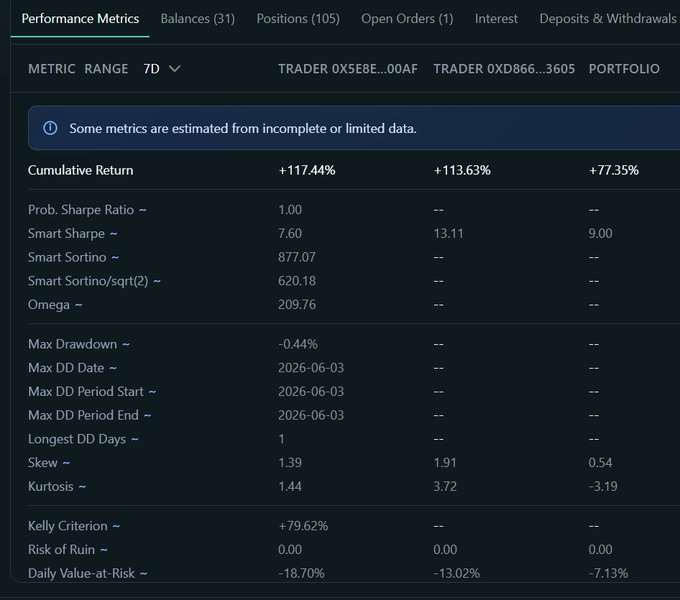Click the Portfolio column header
680x600 pixels.
[x=624, y=69]
